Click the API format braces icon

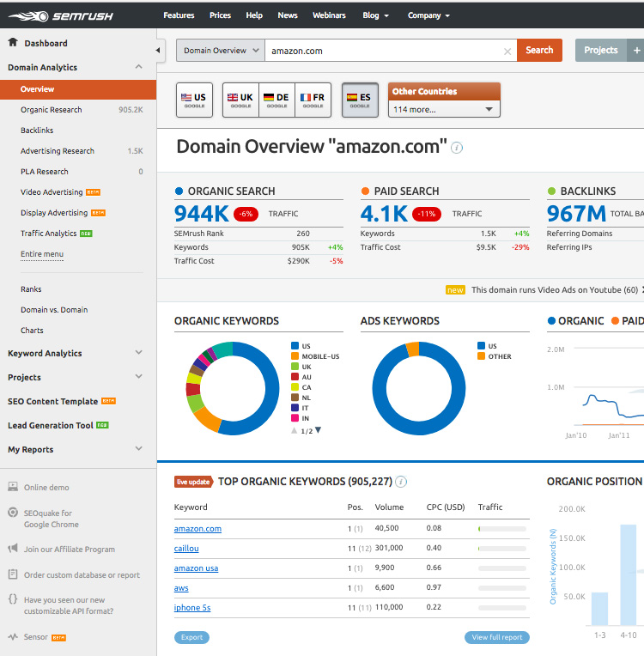tap(13, 599)
